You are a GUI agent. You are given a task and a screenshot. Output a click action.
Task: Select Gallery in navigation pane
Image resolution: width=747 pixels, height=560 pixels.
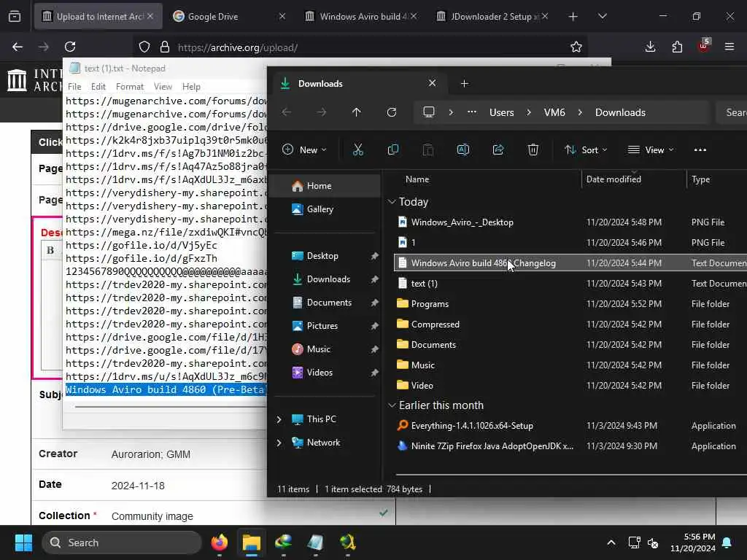coord(326,209)
